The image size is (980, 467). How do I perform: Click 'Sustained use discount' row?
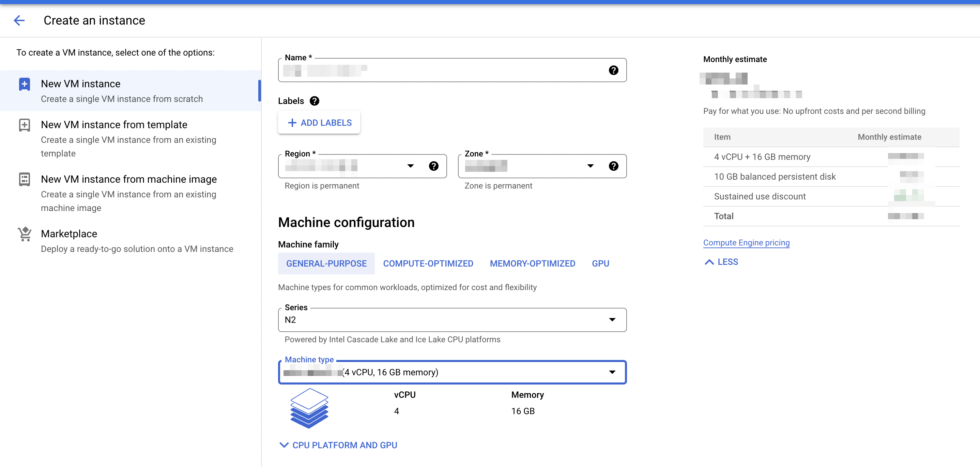pyautogui.click(x=831, y=196)
